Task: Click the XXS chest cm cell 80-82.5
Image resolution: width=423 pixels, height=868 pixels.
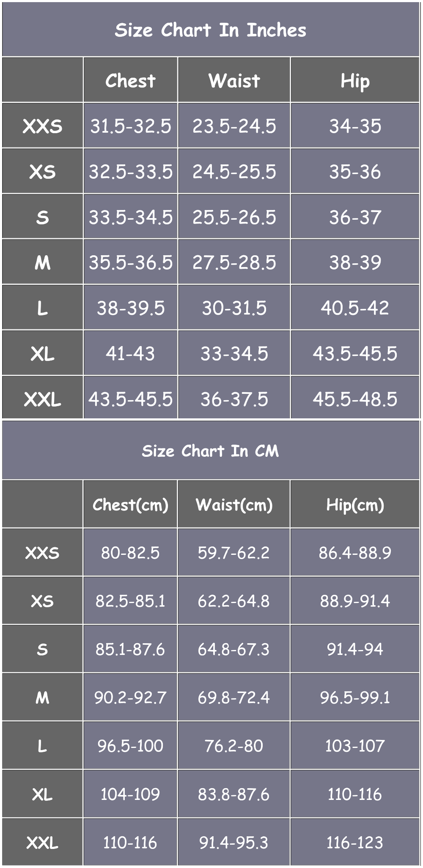Action: 130,552
